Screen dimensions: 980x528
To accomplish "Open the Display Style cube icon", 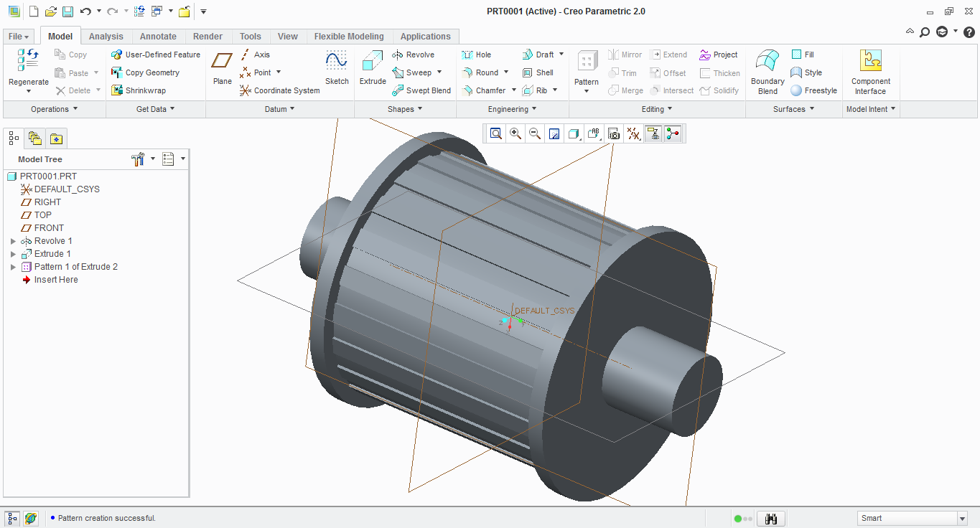I will click(574, 133).
